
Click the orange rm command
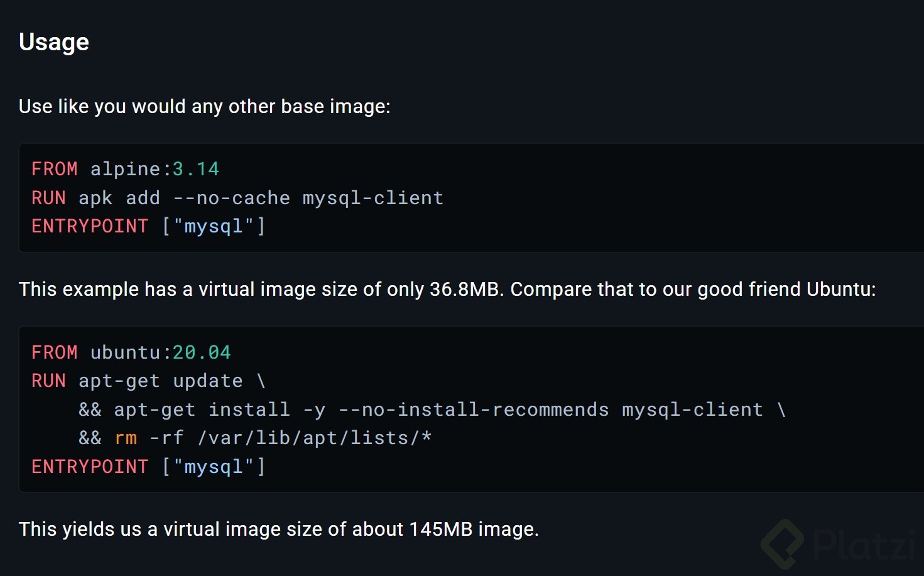point(126,438)
